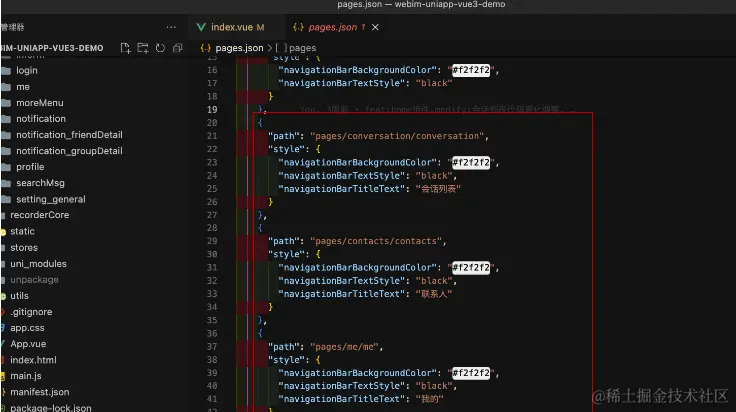736x412 pixels.
Task: Expand the moreMenu folder
Action: 39,103
